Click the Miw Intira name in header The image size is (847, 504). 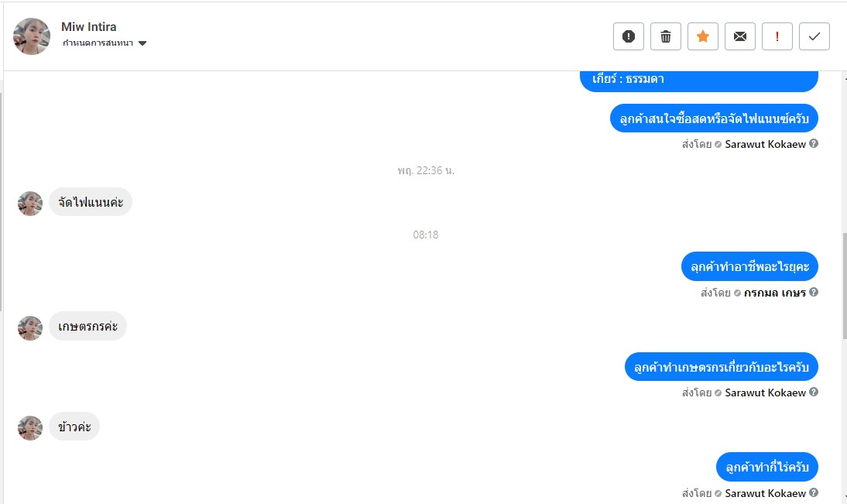click(x=88, y=26)
